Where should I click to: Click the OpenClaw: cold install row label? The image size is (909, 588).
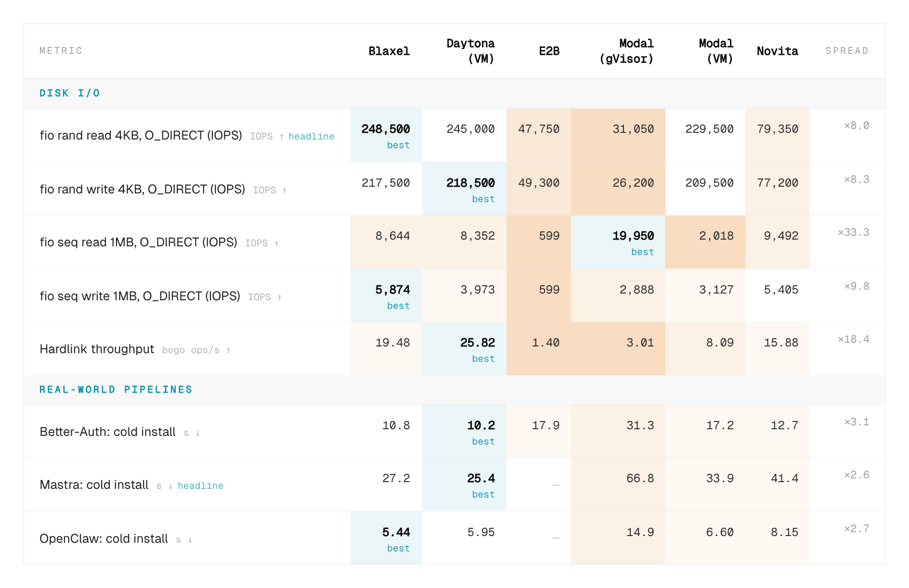[x=104, y=539]
